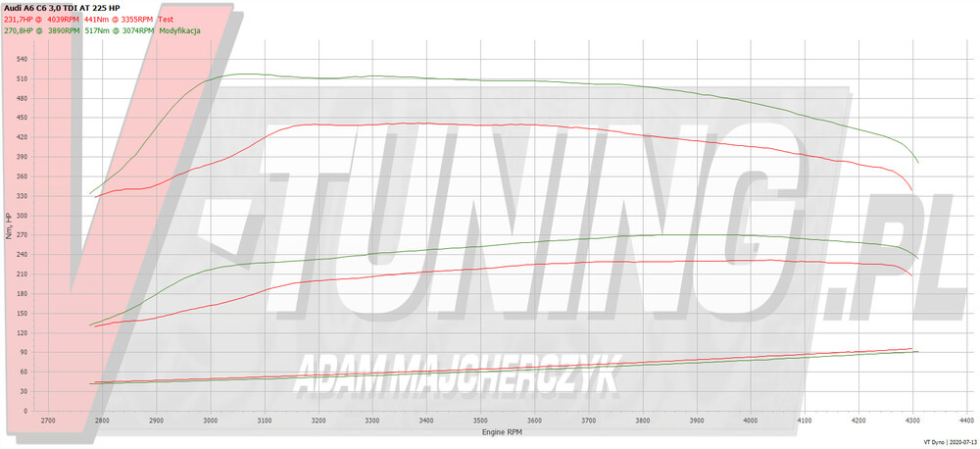Click the 3000 tick on the RPM axis
This screenshot has width=980, height=449.
tap(210, 421)
